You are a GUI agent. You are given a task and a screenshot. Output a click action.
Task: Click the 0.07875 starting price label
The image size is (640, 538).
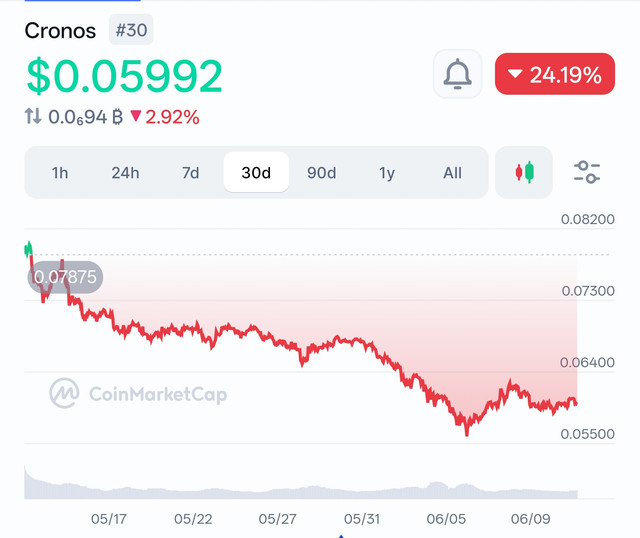pos(65,277)
